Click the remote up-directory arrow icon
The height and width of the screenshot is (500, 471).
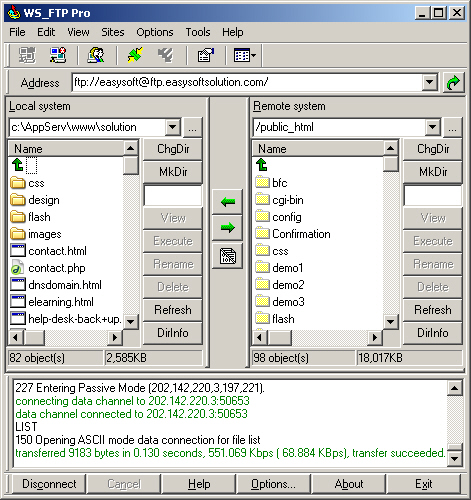[262, 165]
